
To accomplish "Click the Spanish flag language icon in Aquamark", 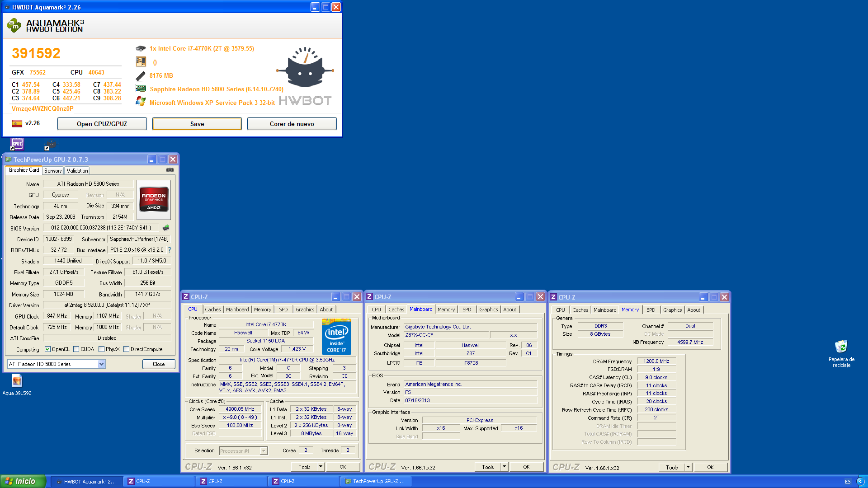I will point(17,123).
